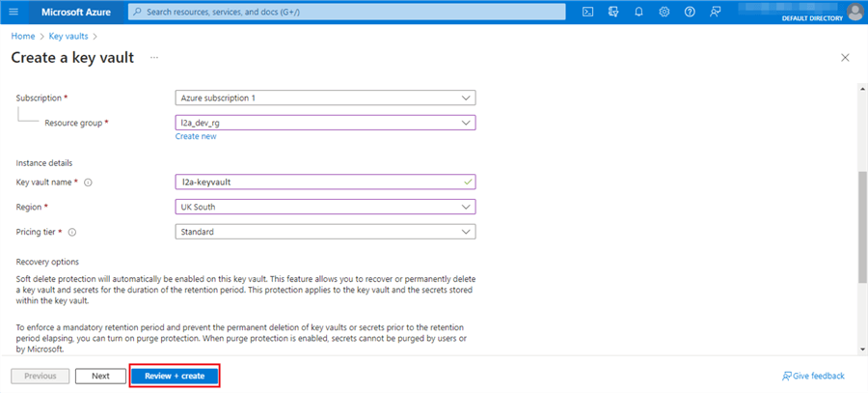Open portal Settings gear
The image size is (868, 393).
click(x=665, y=12)
